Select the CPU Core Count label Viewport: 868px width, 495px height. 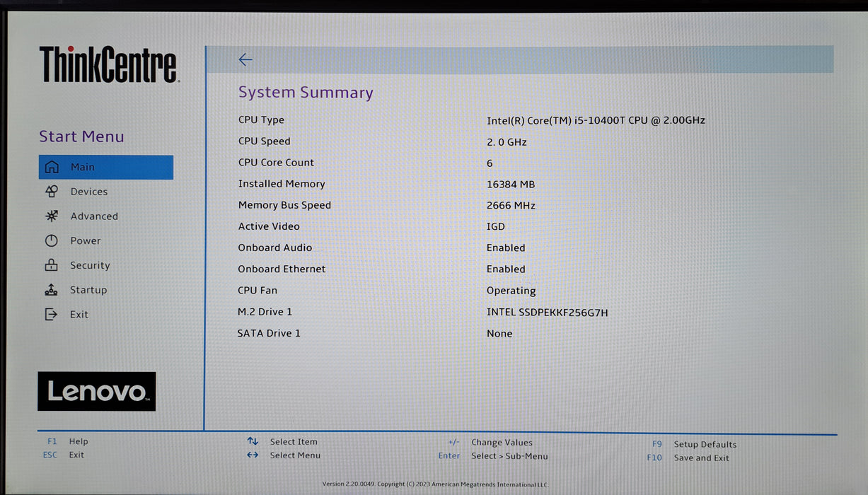point(276,163)
